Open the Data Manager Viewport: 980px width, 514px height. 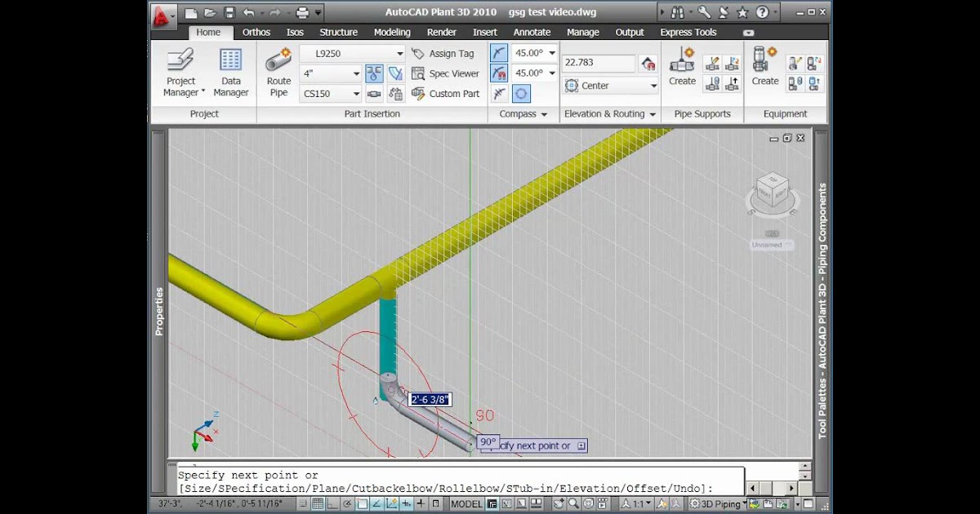(x=231, y=72)
